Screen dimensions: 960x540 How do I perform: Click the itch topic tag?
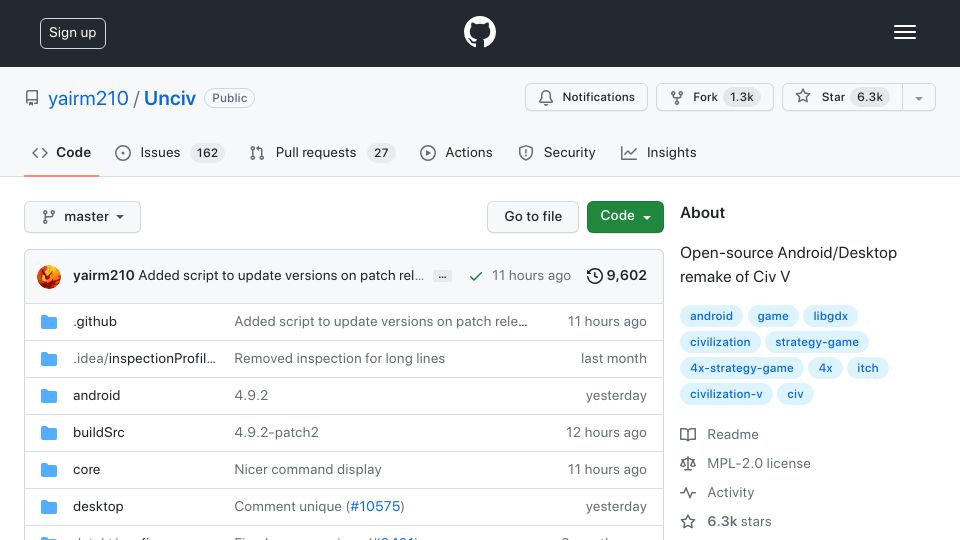coord(868,368)
